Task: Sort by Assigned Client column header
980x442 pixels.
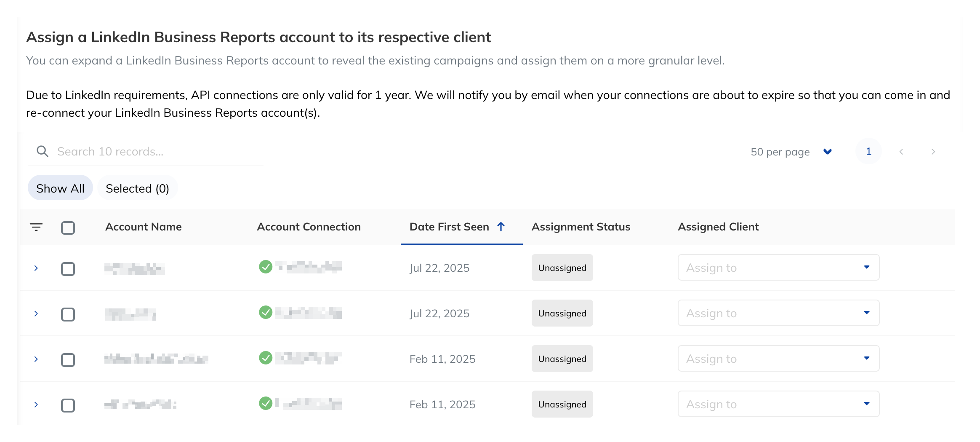Action: [718, 227]
